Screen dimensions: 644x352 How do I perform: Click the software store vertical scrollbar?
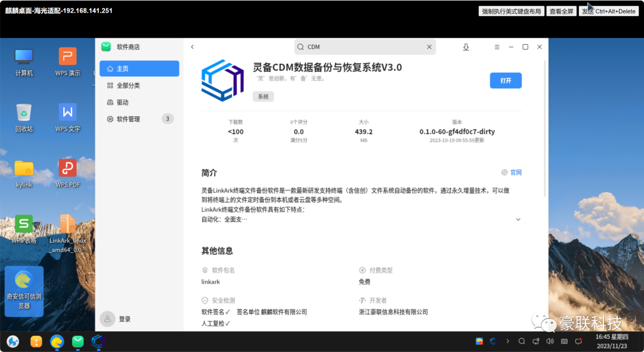(544, 128)
